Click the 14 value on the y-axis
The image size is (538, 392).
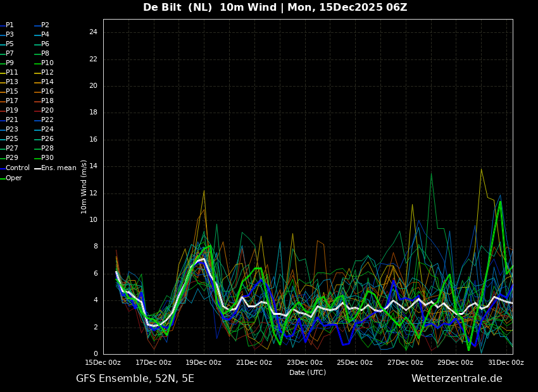tap(93, 166)
